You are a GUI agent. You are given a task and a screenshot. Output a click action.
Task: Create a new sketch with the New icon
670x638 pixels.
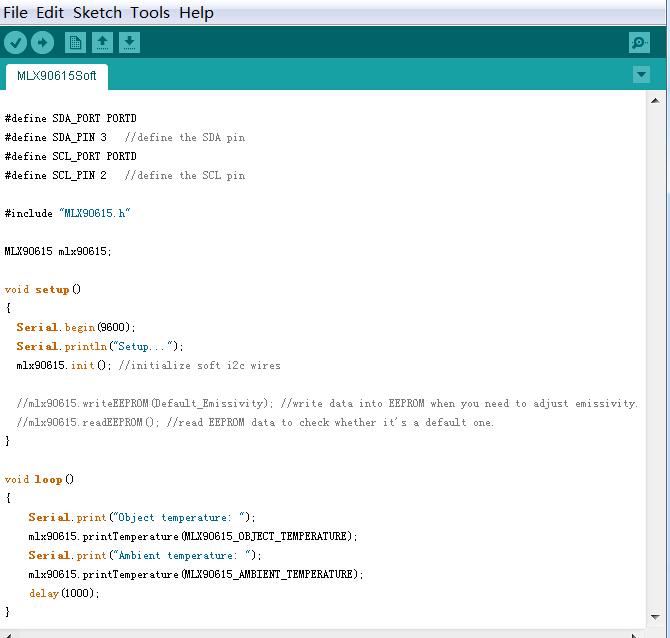(75, 43)
